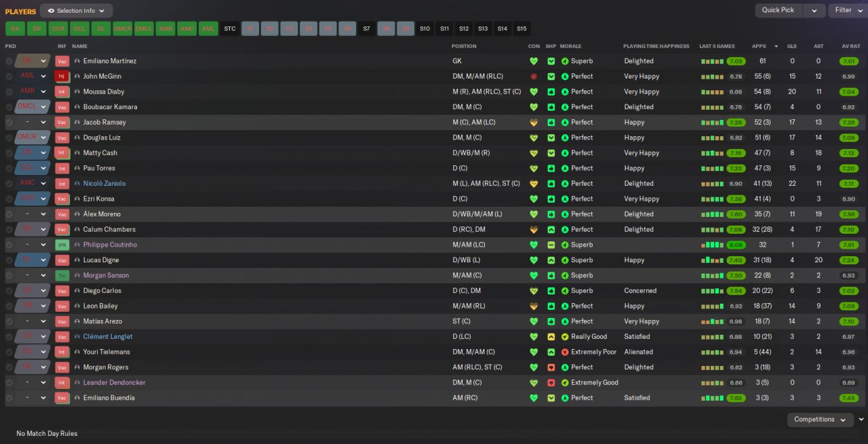The height and width of the screenshot is (444, 868).
Task: Toggle picked check for Matías Arezo
Action: point(9,321)
